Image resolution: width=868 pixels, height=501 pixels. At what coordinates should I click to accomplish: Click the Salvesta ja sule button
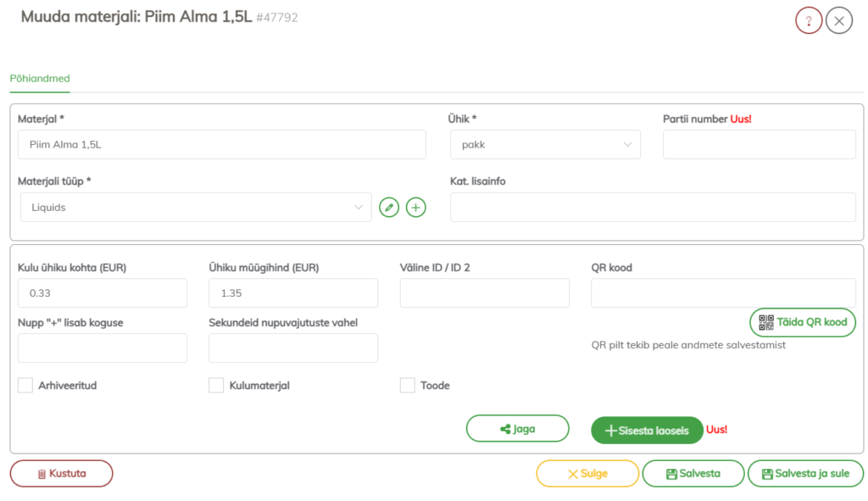(x=804, y=474)
